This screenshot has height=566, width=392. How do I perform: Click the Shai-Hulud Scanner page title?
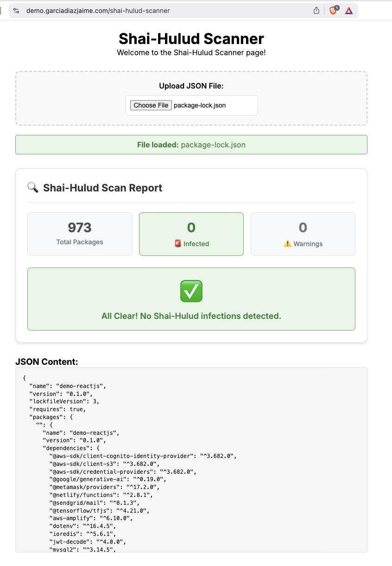tap(191, 39)
